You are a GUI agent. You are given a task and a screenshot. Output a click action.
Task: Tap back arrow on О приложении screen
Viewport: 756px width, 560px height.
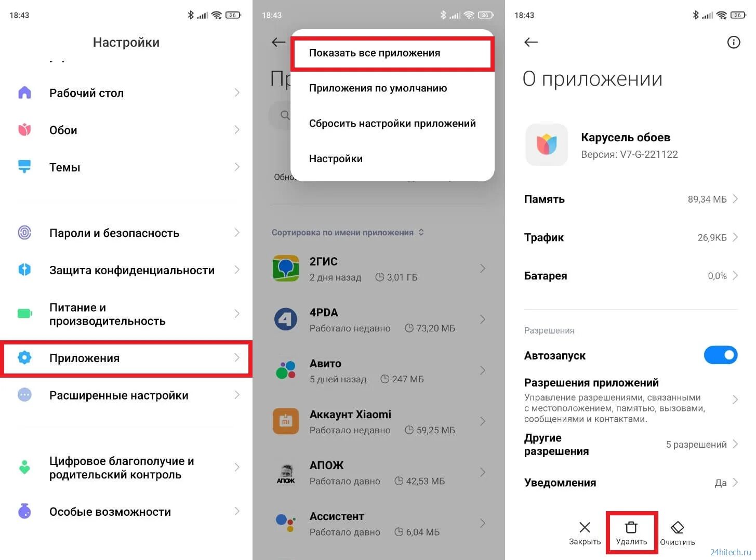pyautogui.click(x=531, y=42)
